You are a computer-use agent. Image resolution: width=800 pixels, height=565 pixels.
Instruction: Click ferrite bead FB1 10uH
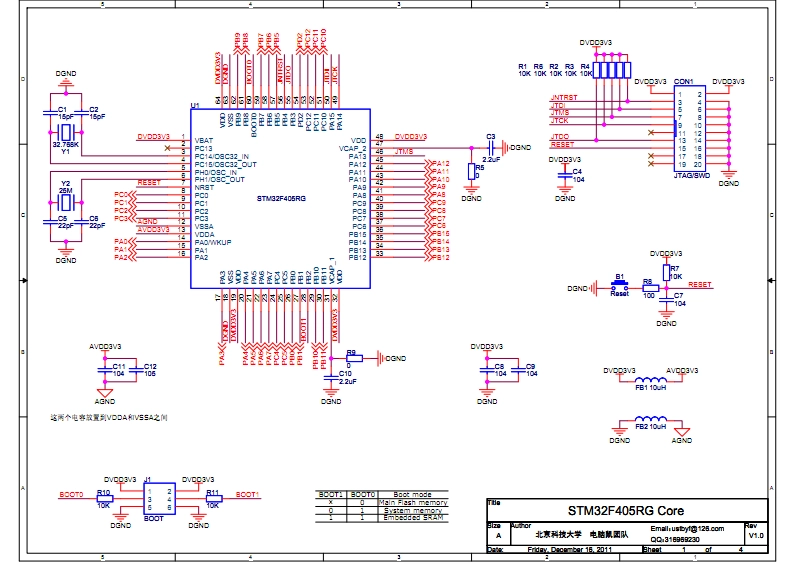651,382
